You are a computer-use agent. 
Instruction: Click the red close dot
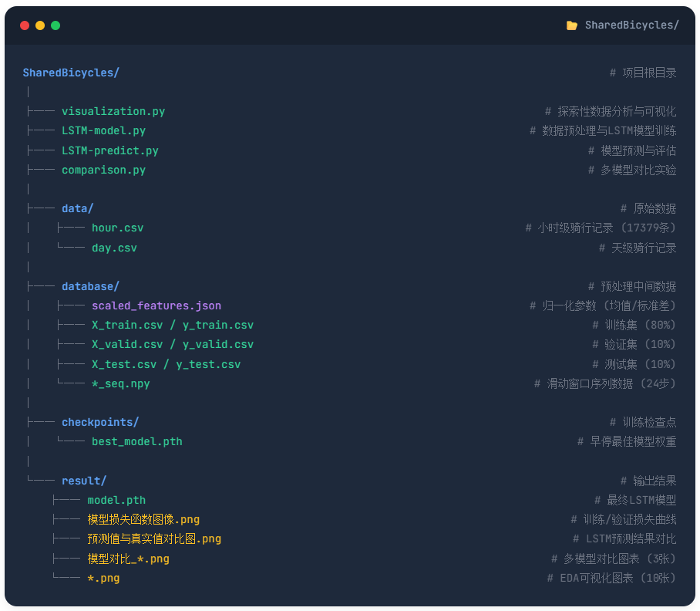[25, 25]
